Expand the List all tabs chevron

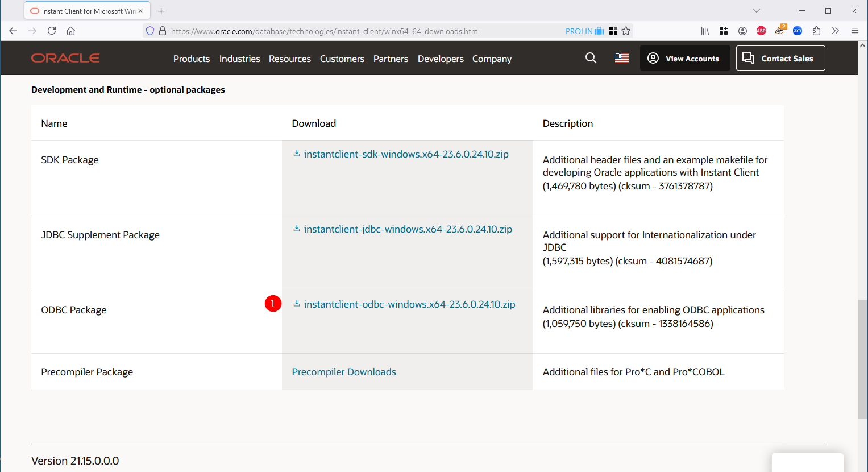[756, 11]
